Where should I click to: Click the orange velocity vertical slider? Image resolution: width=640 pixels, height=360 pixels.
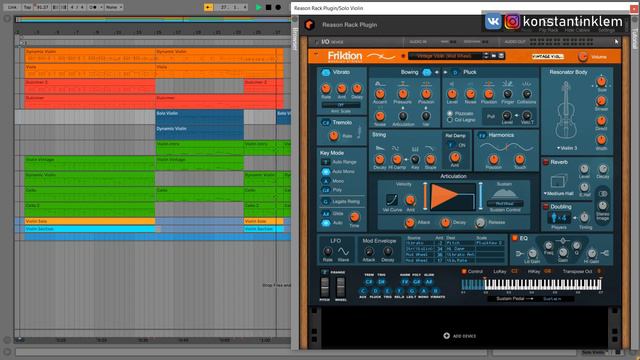[x=425, y=196]
